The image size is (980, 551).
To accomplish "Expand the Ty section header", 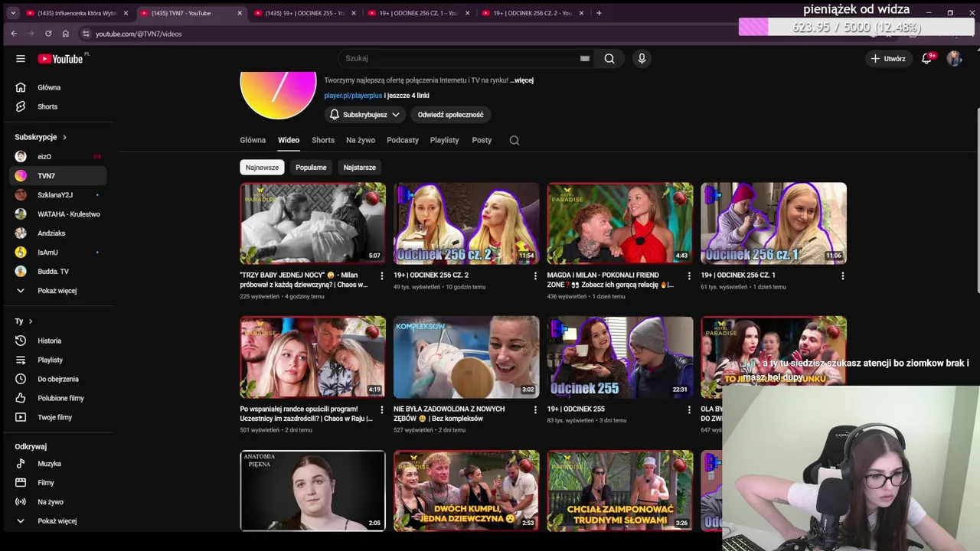I will (24, 321).
